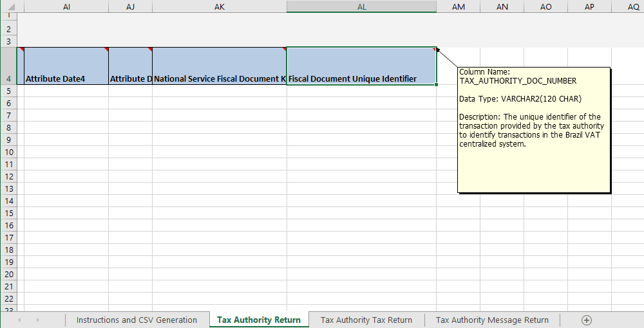Image resolution: width=644 pixels, height=328 pixels.
Task: Select row 14 header
Action: (8, 201)
